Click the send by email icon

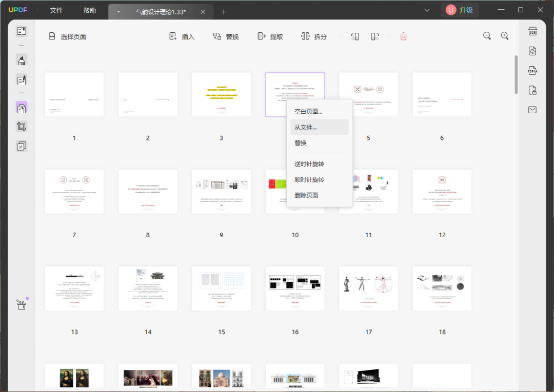point(532,110)
